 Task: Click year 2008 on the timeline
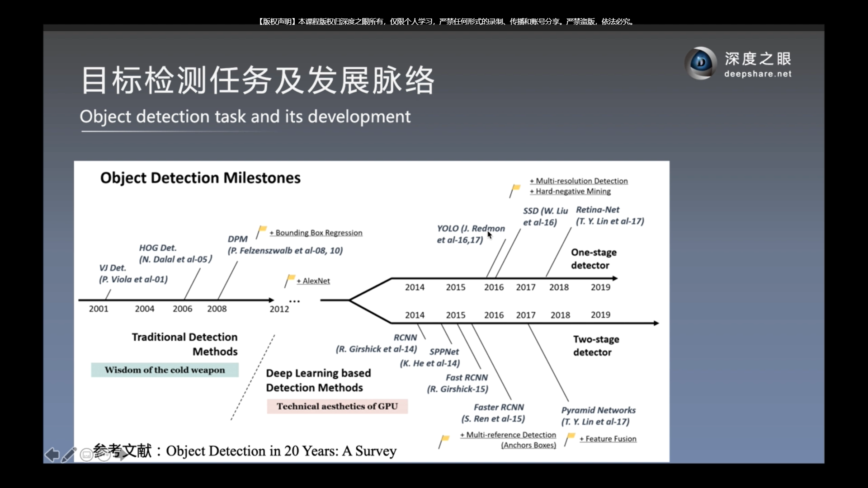coord(217,309)
